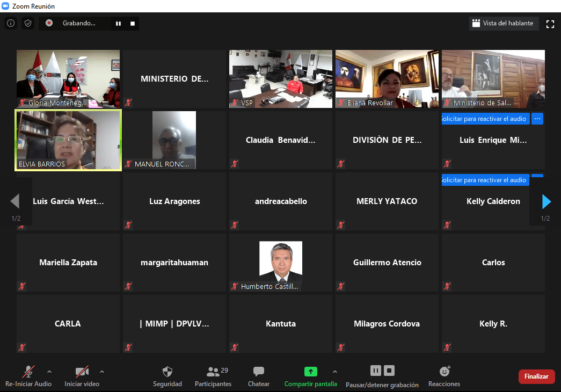This screenshot has height=392, width=561.
Task: Open Seguridad options
Action: click(167, 376)
